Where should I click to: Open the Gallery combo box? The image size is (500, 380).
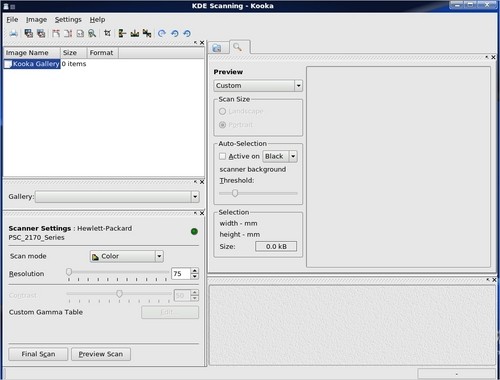117,196
